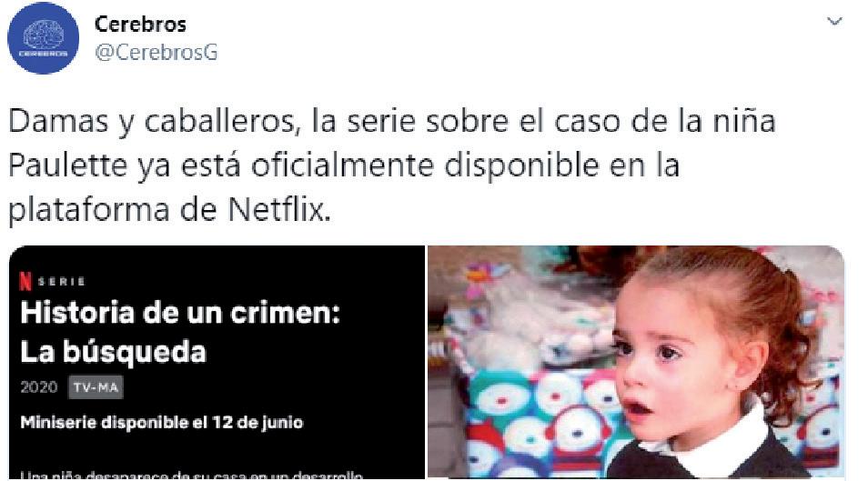The image size is (868, 481).
Task: Click the 'La búsqueda' title line
Action: (x=114, y=352)
